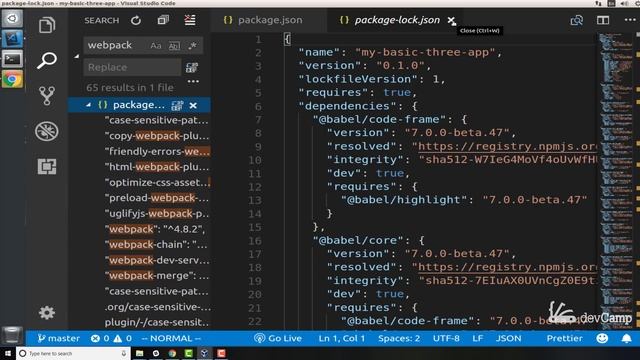
Task: Click Replace All button
Action: tap(192, 67)
